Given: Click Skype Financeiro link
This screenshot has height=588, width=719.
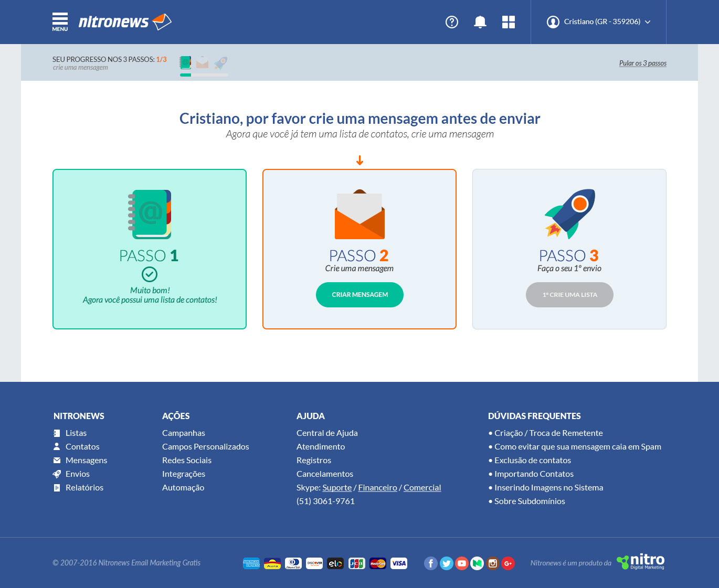Looking at the screenshot, I should pos(378,488).
